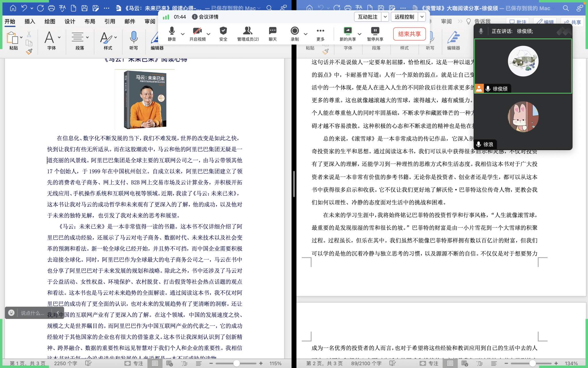Click the Cut scissors in the left Word window

pos(29,34)
